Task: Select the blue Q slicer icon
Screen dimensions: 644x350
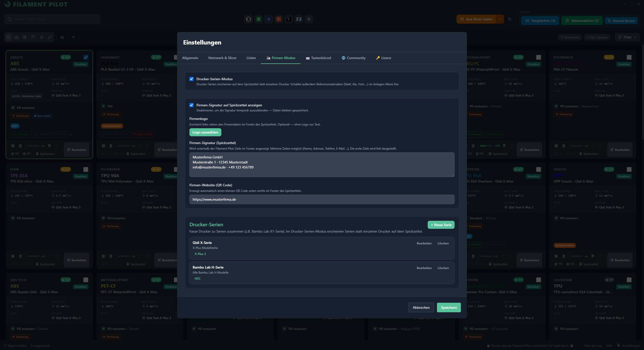Action: pyautogui.click(x=269, y=19)
